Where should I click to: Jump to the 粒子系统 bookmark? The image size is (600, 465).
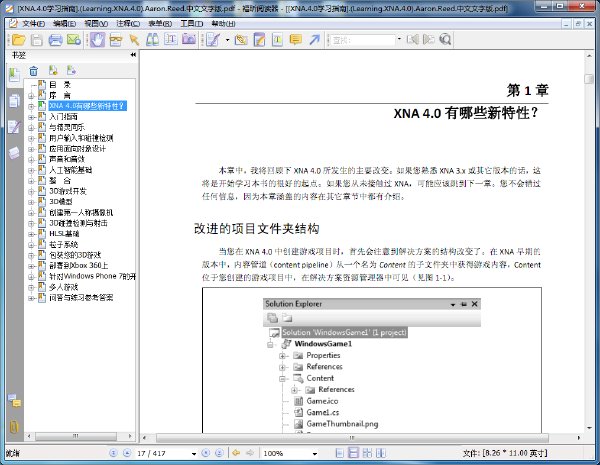click(x=64, y=245)
